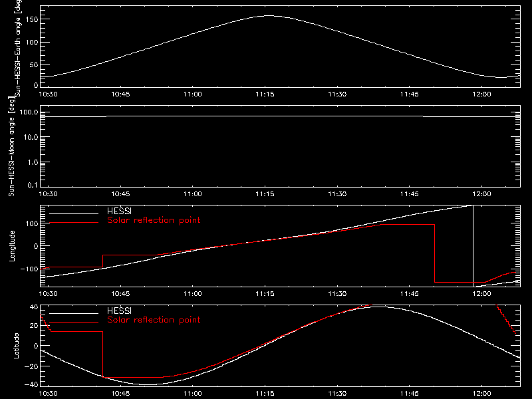The image size is (532, 399).
Task: Click the 100.0 tick on Moon angle plot
Action: (29, 112)
